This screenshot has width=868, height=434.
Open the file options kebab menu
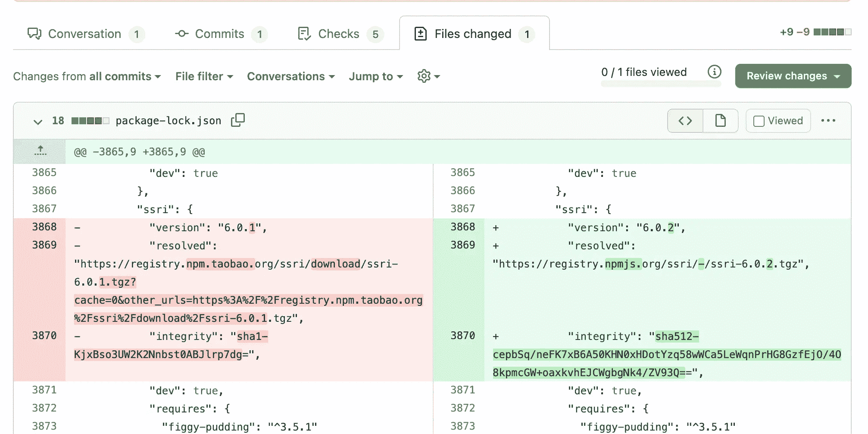click(829, 121)
